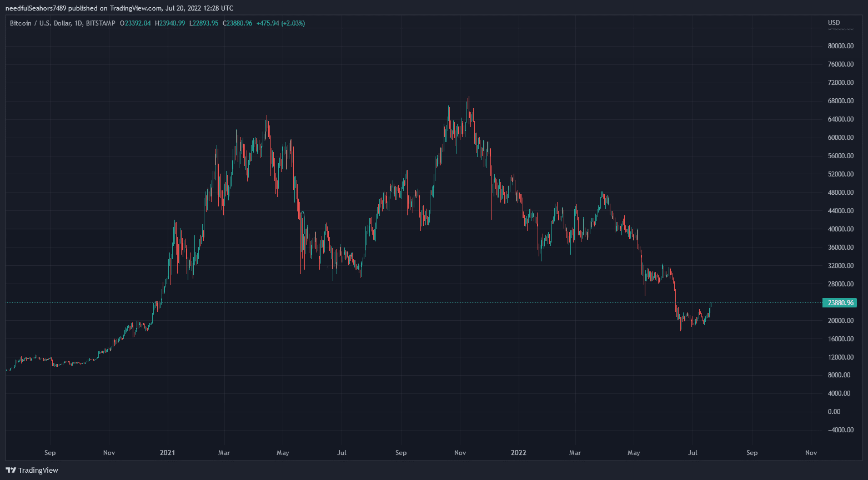Viewport: 868px width, 480px height.
Task: Click the 12000.00 price axis label
Action: [x=840, y=357]
